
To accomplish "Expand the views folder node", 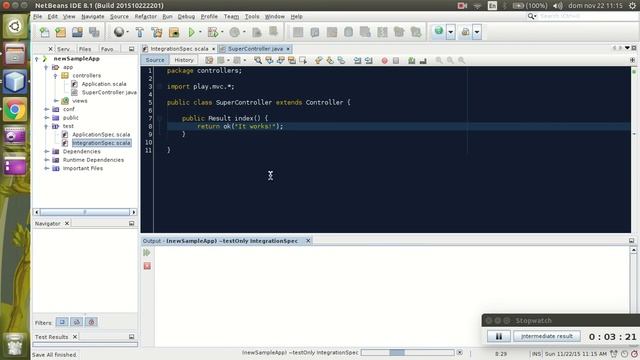I will (x=56, y=101).
